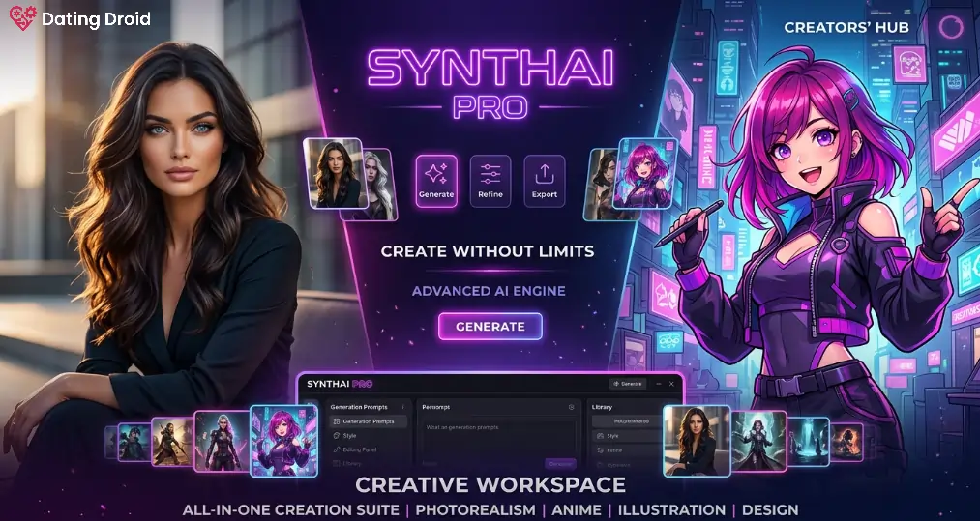Focus the generation prompt text field
The image size is (980, 521).
click(499, 439)
